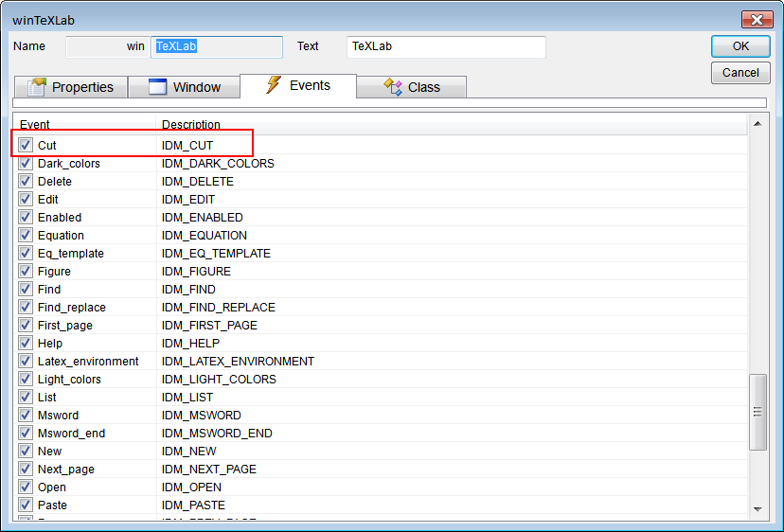This screenshot has height=532, width=784.
Task: Toggle the Open event checkbox
Action: click(x=26, y=487)
